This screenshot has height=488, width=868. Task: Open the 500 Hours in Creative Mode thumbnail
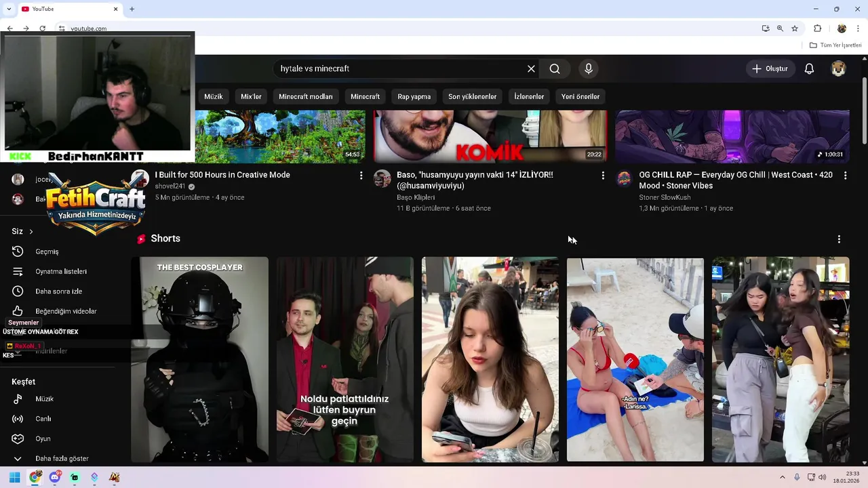[x=280, y=136]
